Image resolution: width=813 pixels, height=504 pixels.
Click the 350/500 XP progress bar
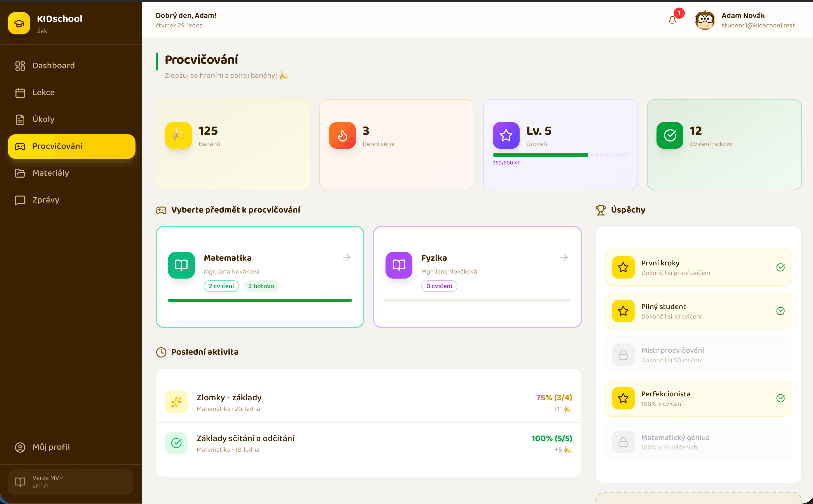560,155
